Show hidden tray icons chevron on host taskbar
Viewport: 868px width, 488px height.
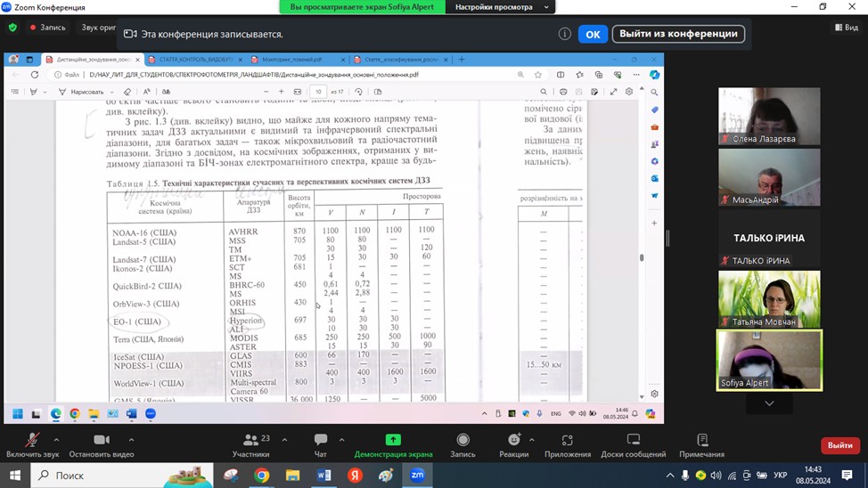(670, 476)
